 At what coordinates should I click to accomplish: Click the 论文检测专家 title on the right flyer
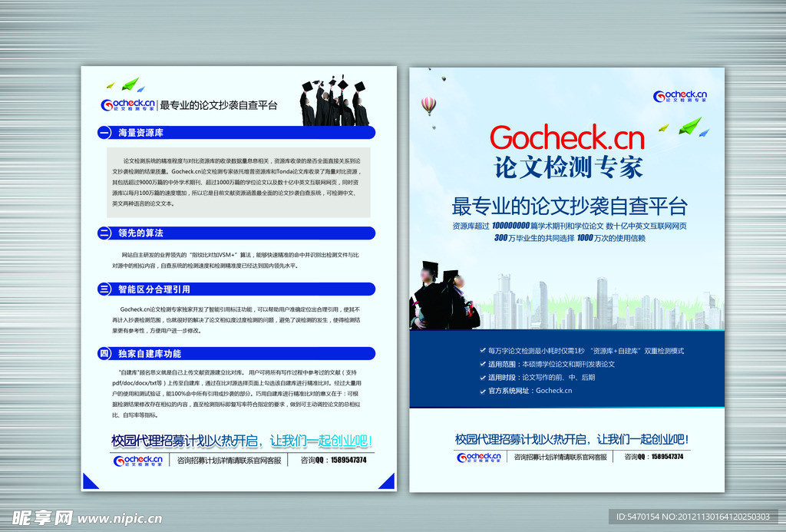(568, 167)
